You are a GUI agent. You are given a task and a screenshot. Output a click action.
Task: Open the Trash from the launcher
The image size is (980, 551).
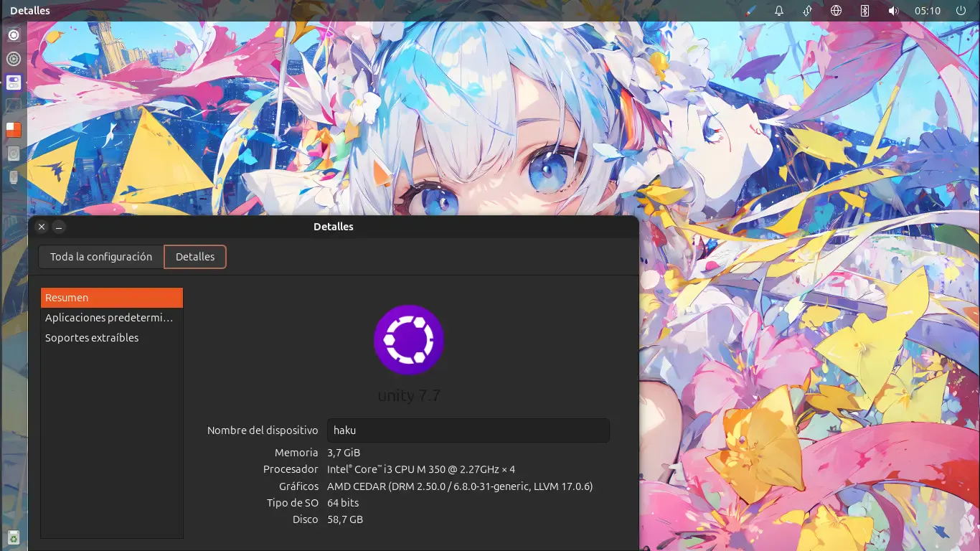(13, 537)
